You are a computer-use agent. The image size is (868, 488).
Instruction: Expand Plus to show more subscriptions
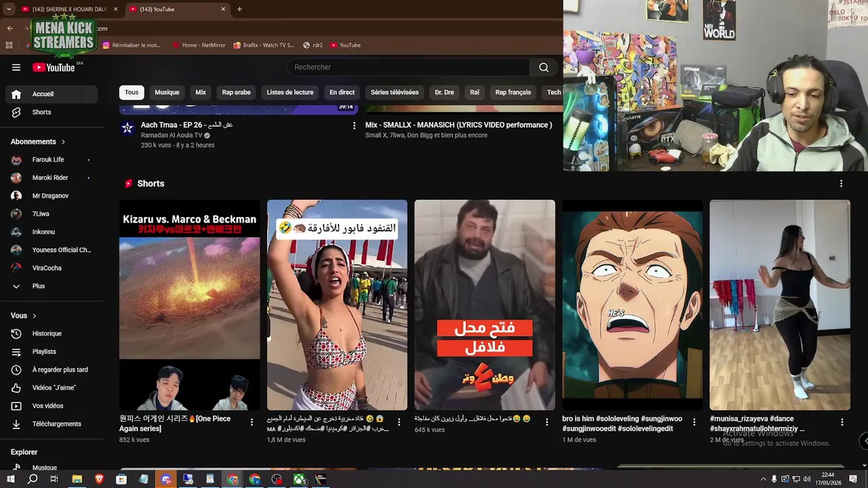[52, 286]
